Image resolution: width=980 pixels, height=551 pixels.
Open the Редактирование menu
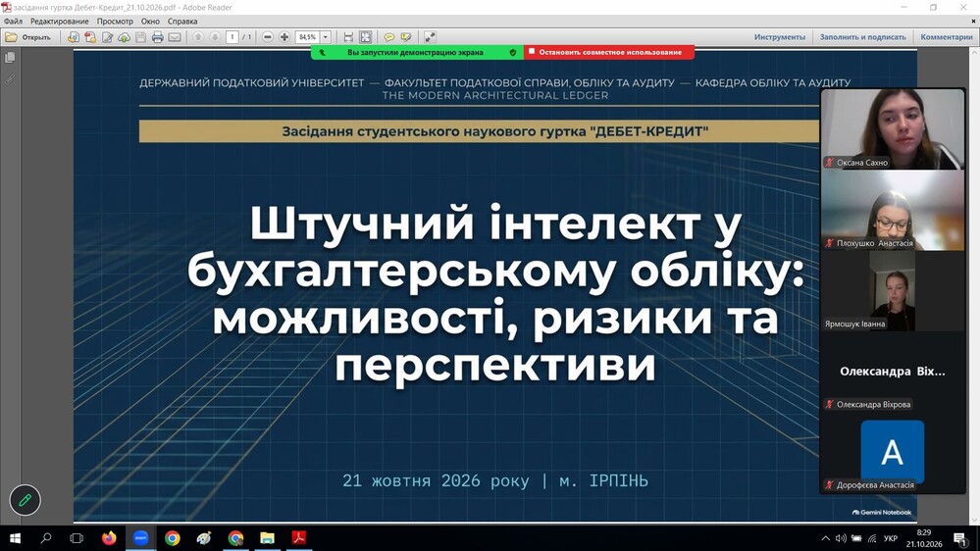pyautogui.click(x=60, y=22)
